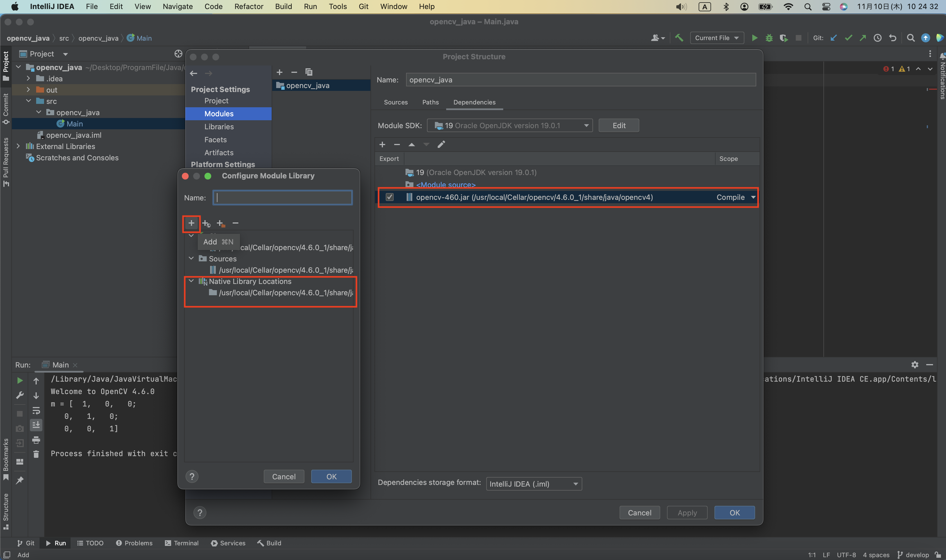Screen dimensions: 946x560
Task: Go back with the Project Structure back arrow
Action: tap(194, 73)
